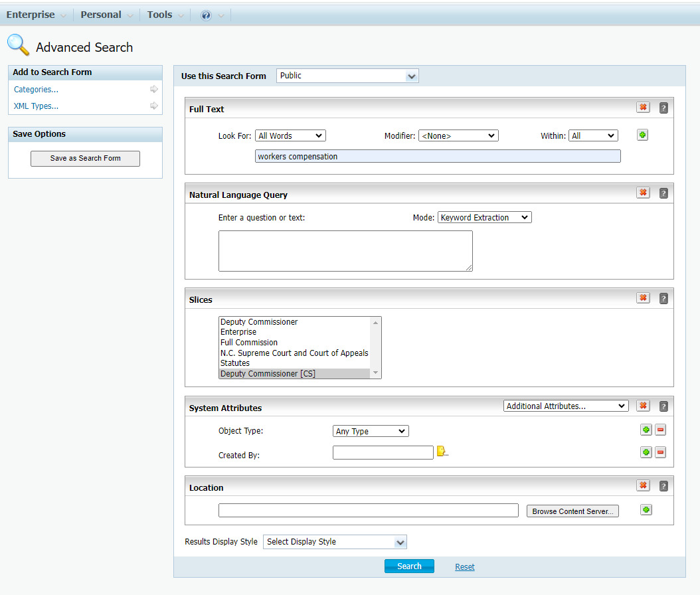Click the Reset link
Image resolution: width=700 pixels, height=595 pixels.
coord(464,567)
